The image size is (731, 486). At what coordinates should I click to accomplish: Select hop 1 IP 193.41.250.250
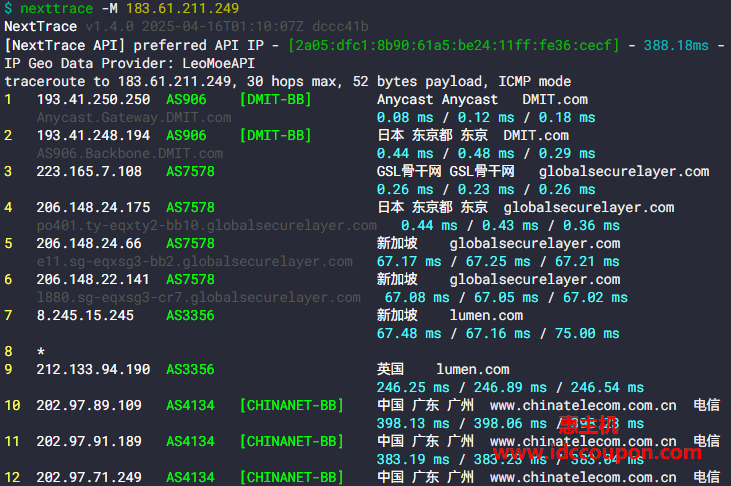pos(93,99)
